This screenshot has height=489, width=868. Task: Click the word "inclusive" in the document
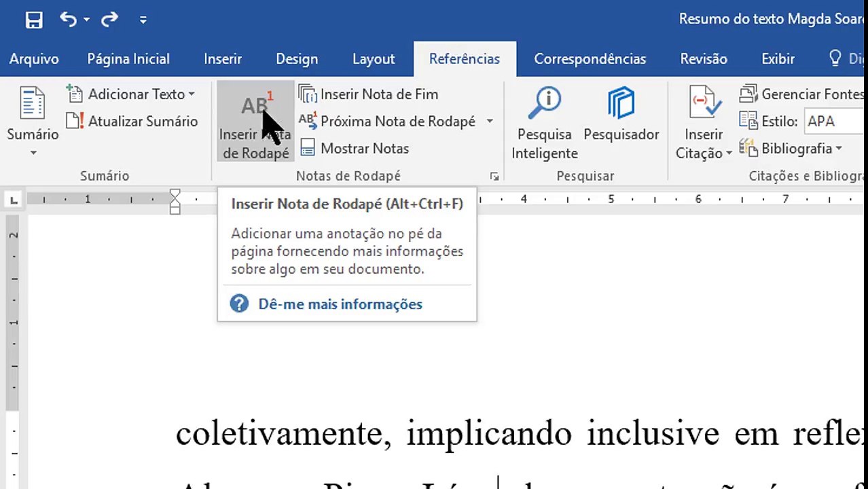[652, 433]
